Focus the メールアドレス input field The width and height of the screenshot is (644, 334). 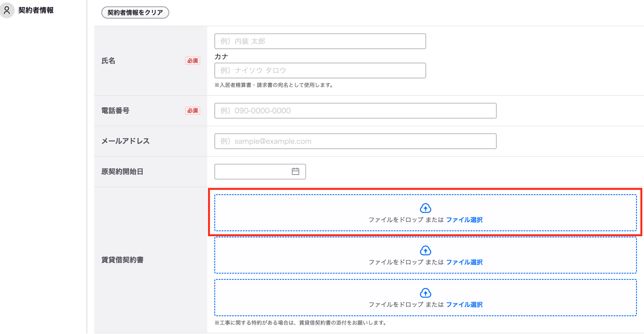click(355, 141)
